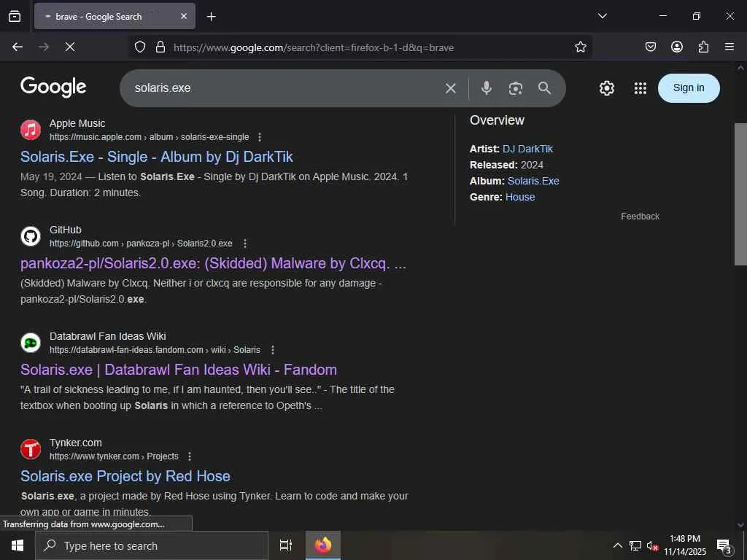
Task: Open more options for Apple Music result
Action: (260, 137)
